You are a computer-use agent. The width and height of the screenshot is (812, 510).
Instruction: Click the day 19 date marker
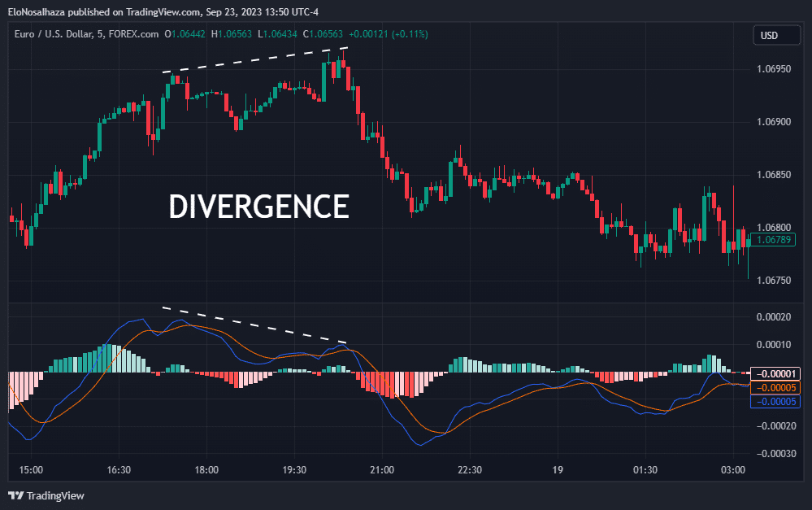pyautogui.click(x=558, y=470)
